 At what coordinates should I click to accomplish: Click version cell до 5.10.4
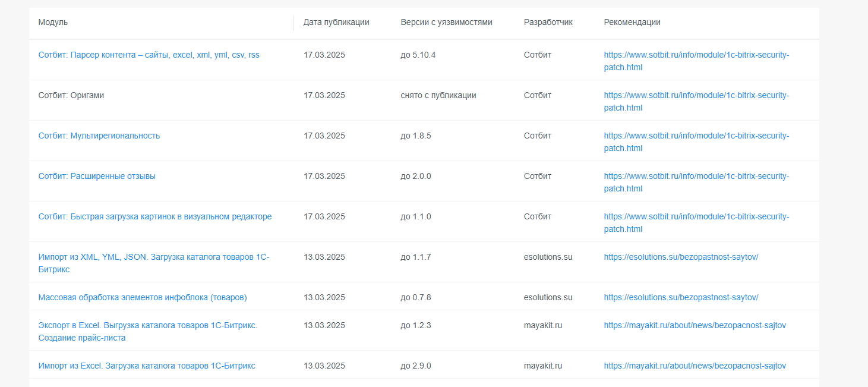(418, 55)
